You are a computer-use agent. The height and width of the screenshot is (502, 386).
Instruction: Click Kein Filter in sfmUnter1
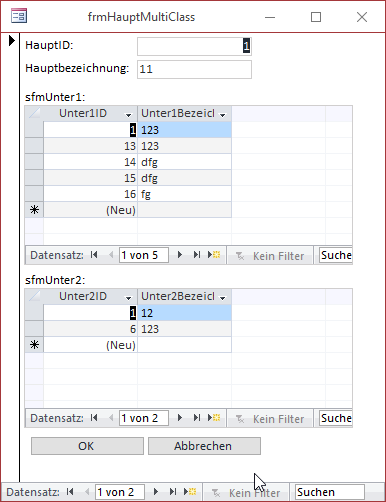(270, 256)
